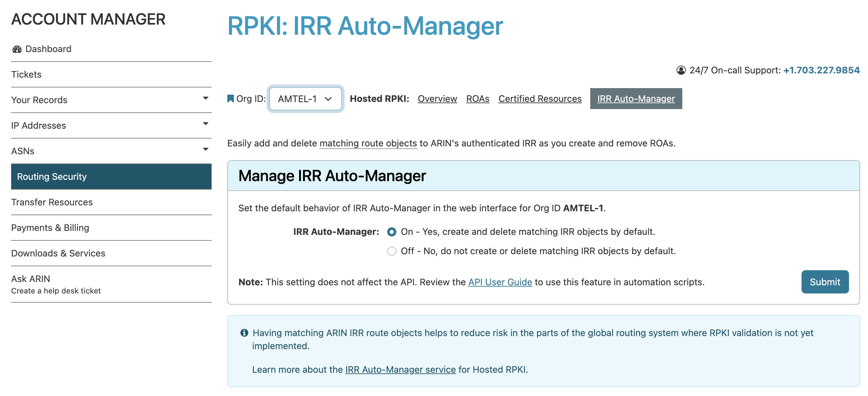Image resolution: width=868 pixels, height=396 pixels.
Task: Expand the Your Records menu arrow
Action: (206, 98)
